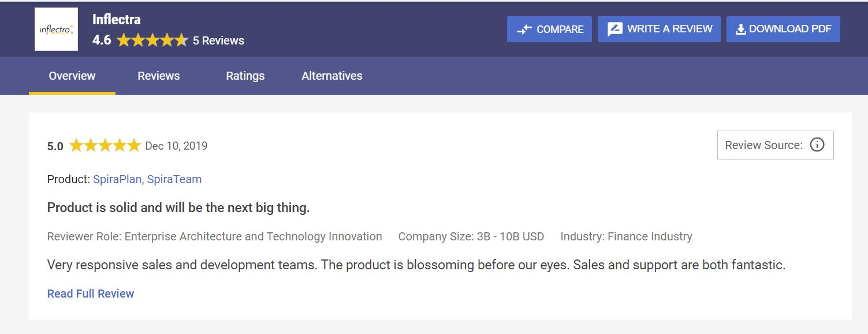Click the five stars beside Dec 10, 2019
This screenshot has height=334, width=868.
105,146
